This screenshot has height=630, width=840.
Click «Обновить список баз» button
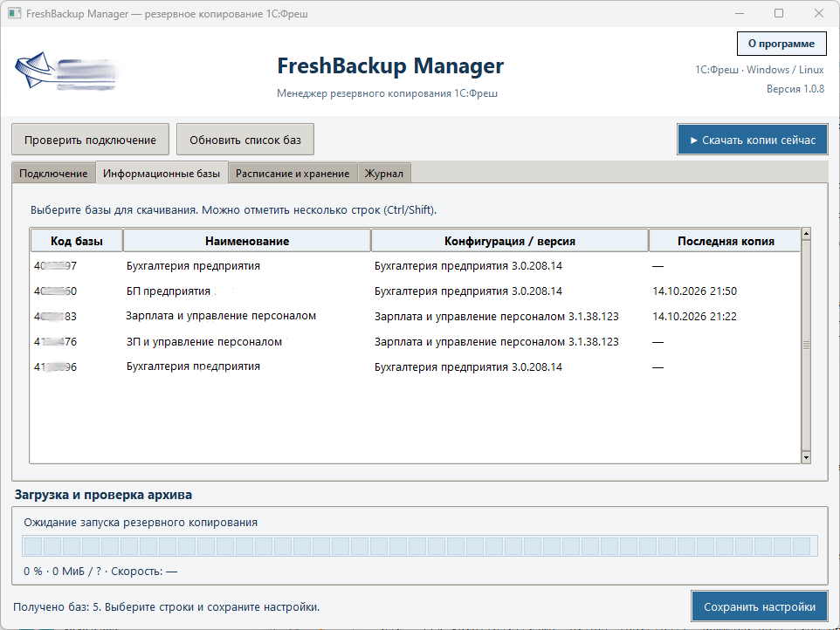pyautogui.click(x=245, y=140)
